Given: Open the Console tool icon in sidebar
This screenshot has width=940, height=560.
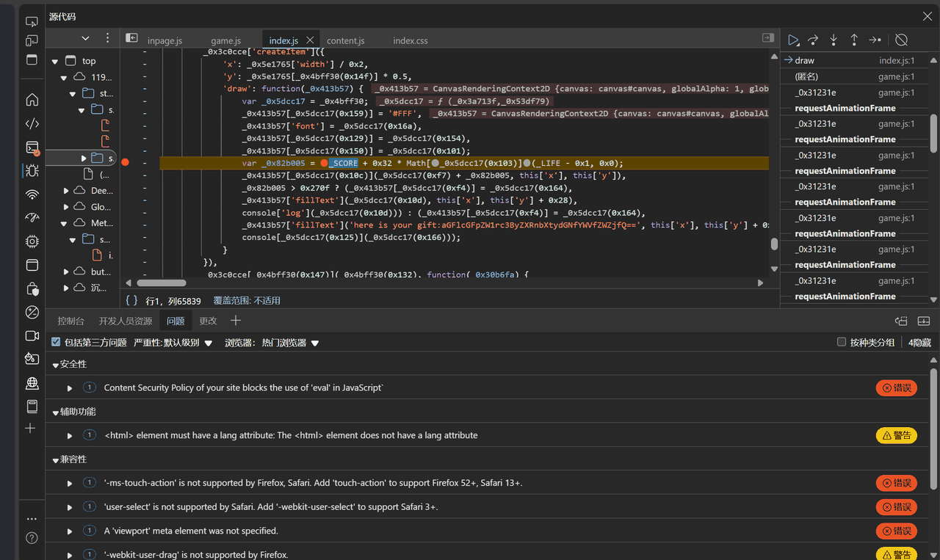Looking at the screenshot, I should coord(32,148).
